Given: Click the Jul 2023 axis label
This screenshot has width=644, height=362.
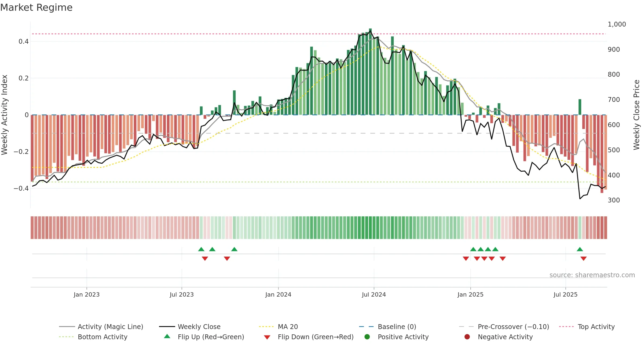Looking at the screenshot, I should [x=182, y=294].
